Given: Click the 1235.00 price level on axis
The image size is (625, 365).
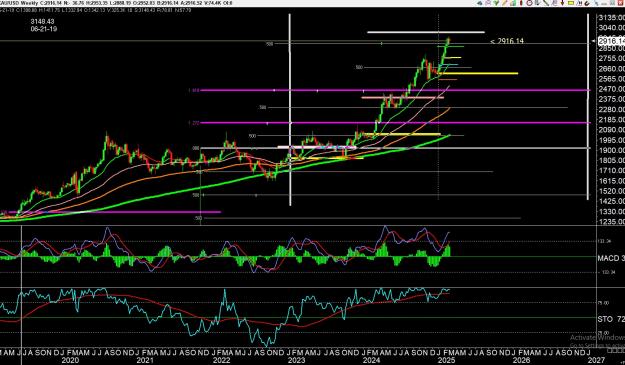Looking at the screenshot, I should (611, 222).
